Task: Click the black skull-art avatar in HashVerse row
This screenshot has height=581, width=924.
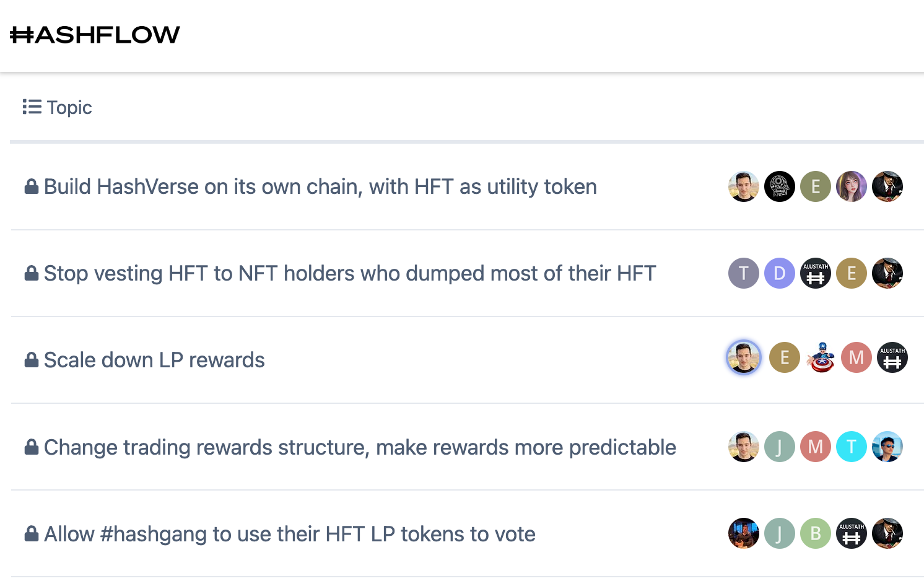Action: 779,186
